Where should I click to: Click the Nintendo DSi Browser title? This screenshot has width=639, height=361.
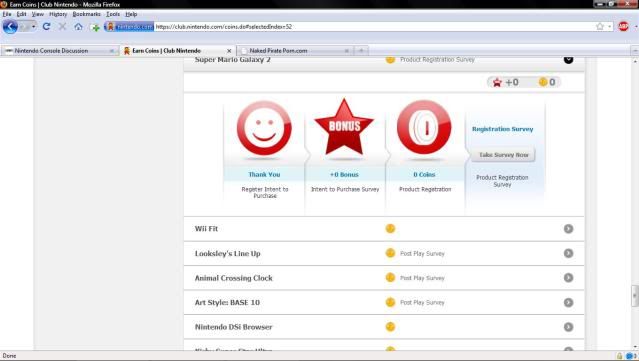tap(234, 327)
